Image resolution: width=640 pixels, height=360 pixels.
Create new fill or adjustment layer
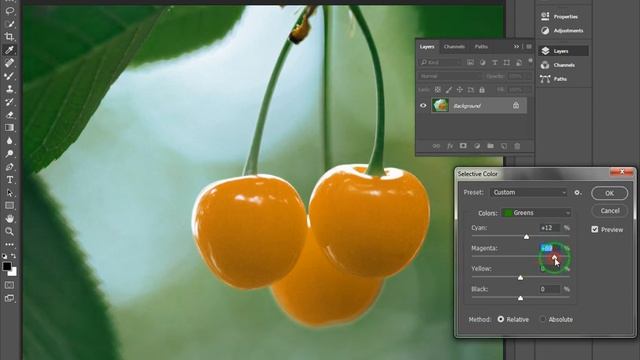pos(477,146)
